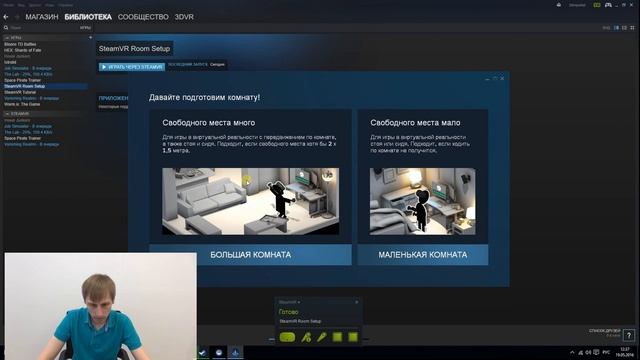Screen dimensions: 640x360
Task: Click the play via SteamVR button
Action: coord(132,67)
